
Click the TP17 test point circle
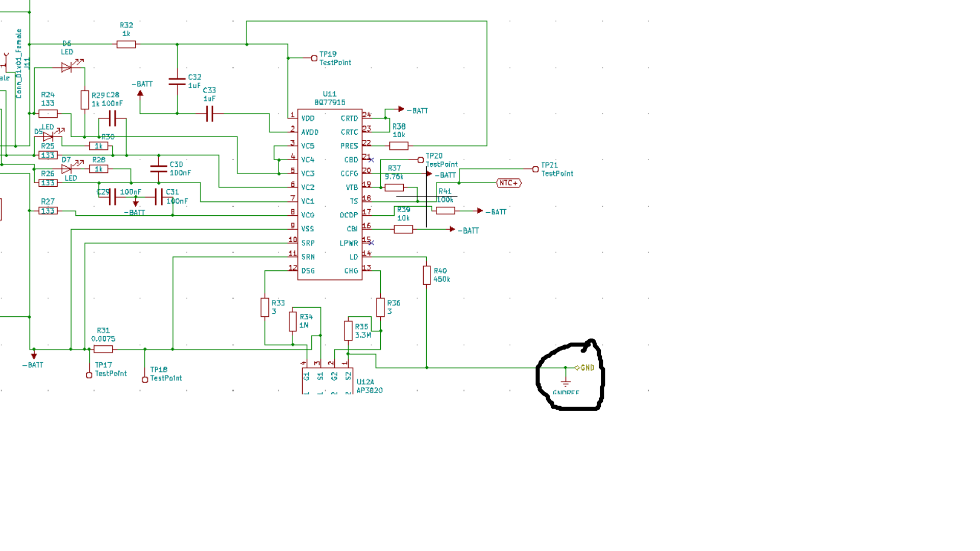tap(89, 375)
